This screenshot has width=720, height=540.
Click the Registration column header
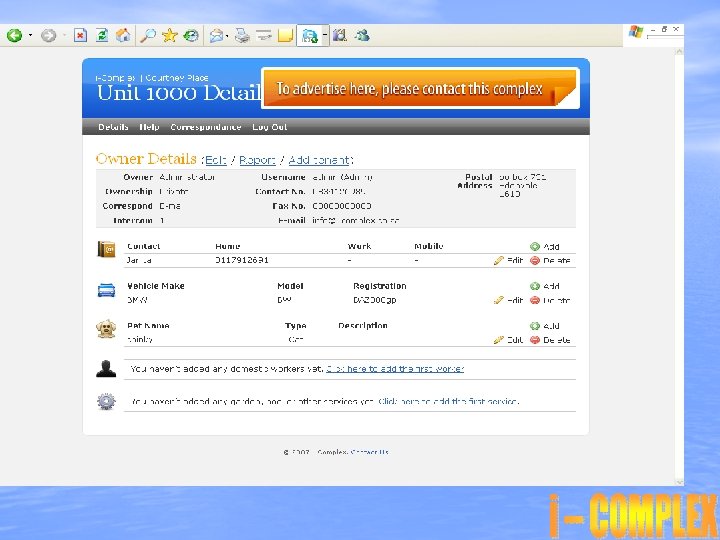click(380, 286)
